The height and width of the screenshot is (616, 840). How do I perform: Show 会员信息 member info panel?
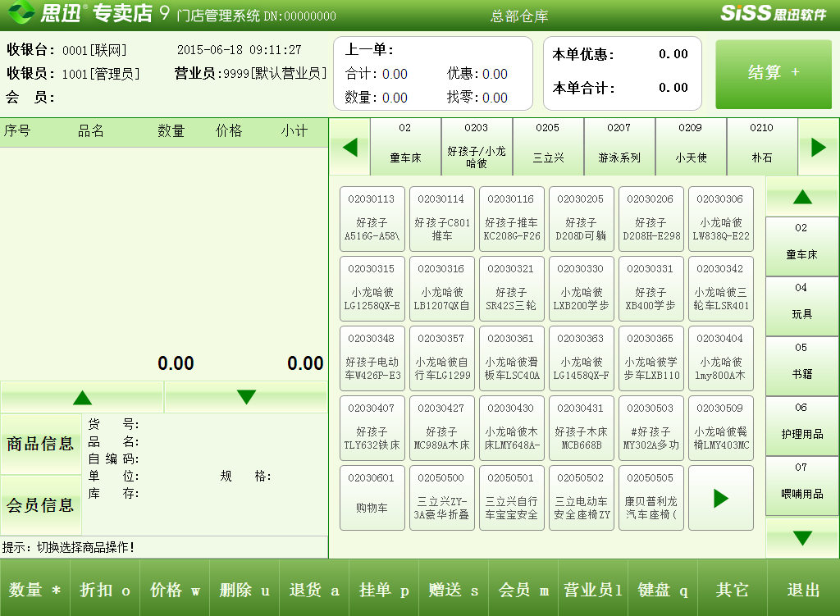point(41,505)
